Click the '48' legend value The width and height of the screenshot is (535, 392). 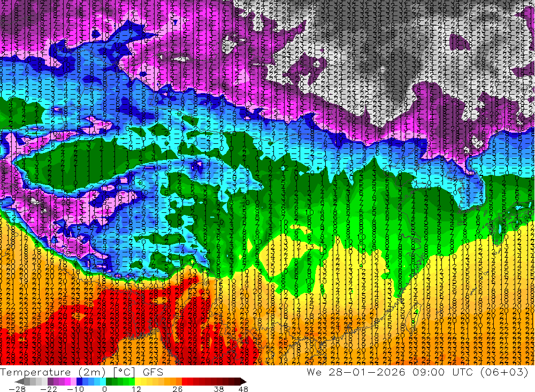click(243, 389)
